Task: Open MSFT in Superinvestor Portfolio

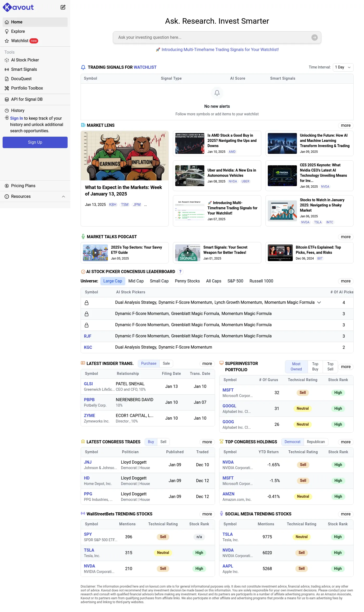Action: 228,390
